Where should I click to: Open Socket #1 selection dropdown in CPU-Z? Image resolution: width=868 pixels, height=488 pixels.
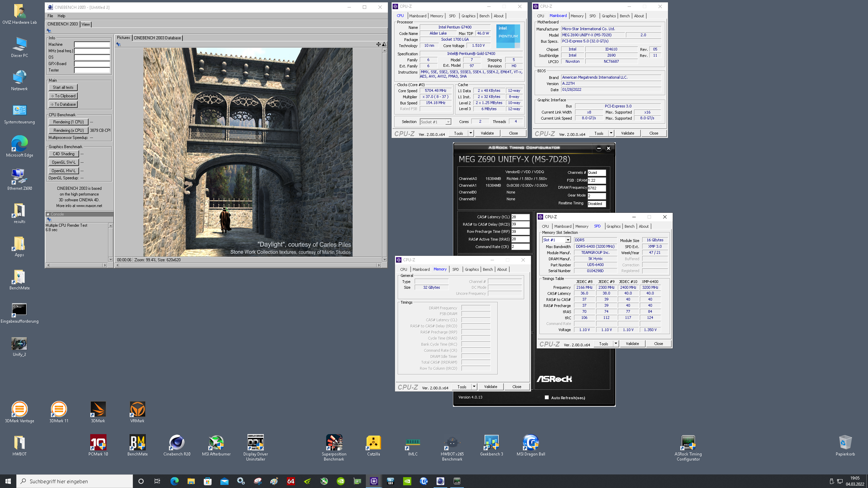[436, 122]
